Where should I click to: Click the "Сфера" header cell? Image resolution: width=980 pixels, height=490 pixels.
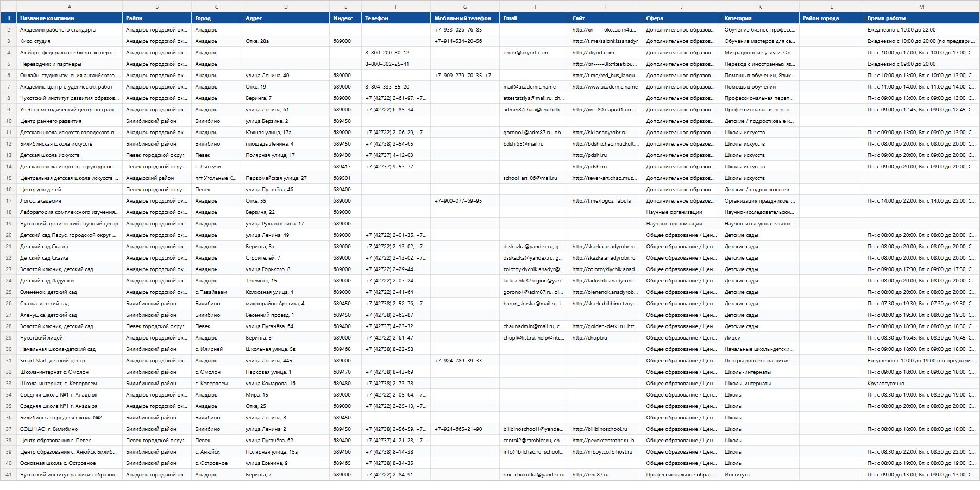682,18
